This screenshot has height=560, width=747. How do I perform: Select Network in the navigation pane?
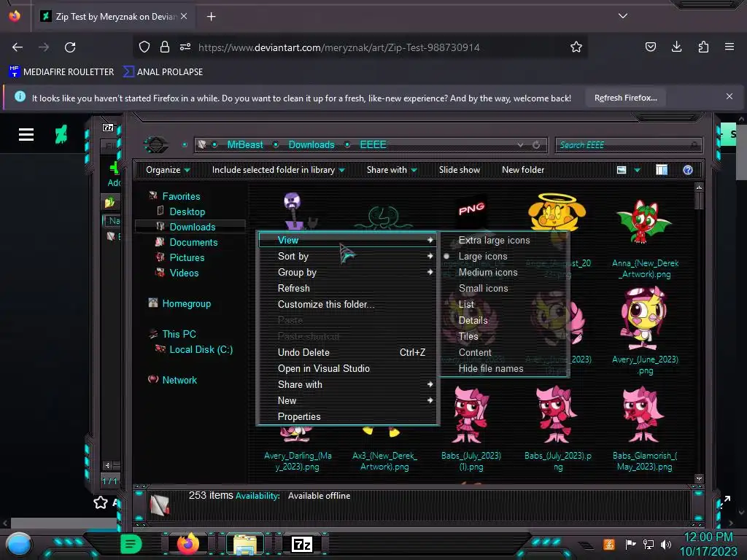tap(179, 379)
